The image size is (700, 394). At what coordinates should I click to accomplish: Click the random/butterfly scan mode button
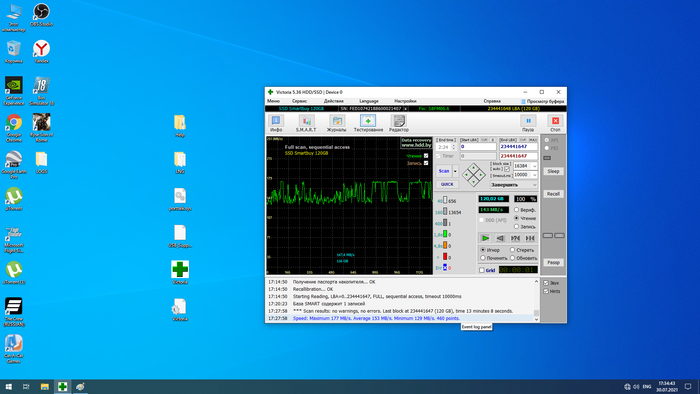[x=515, y=238]
